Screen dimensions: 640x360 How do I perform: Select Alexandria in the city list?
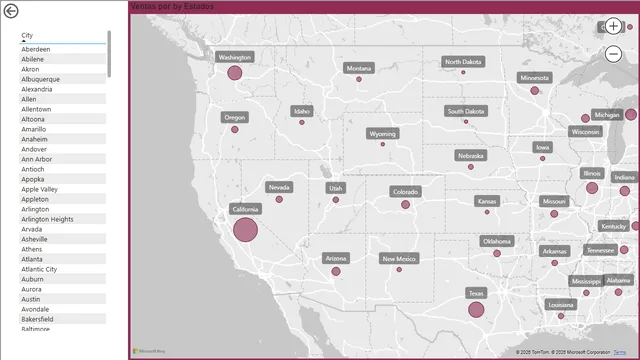(63, 89)
